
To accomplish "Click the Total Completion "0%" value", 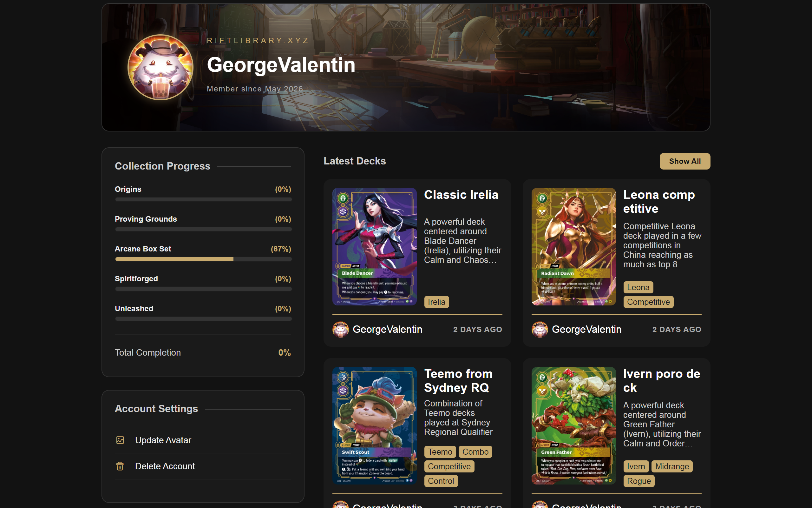I will pos(285,352).
